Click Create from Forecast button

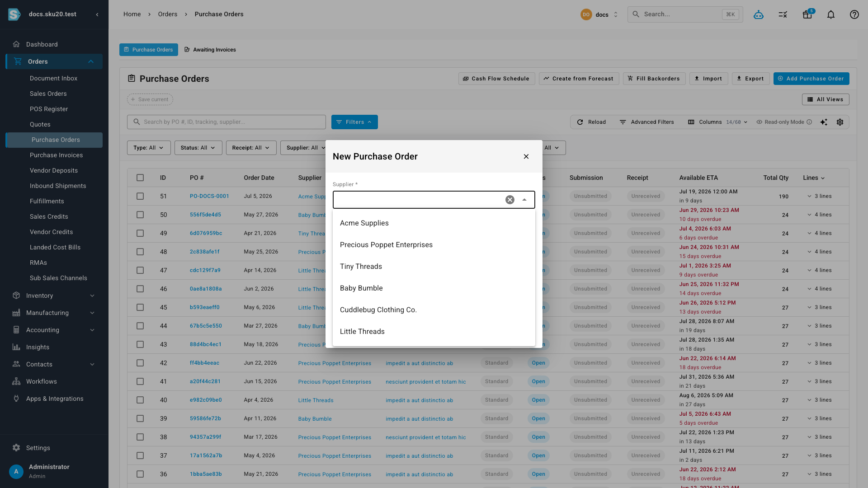(x=579, y=79)
